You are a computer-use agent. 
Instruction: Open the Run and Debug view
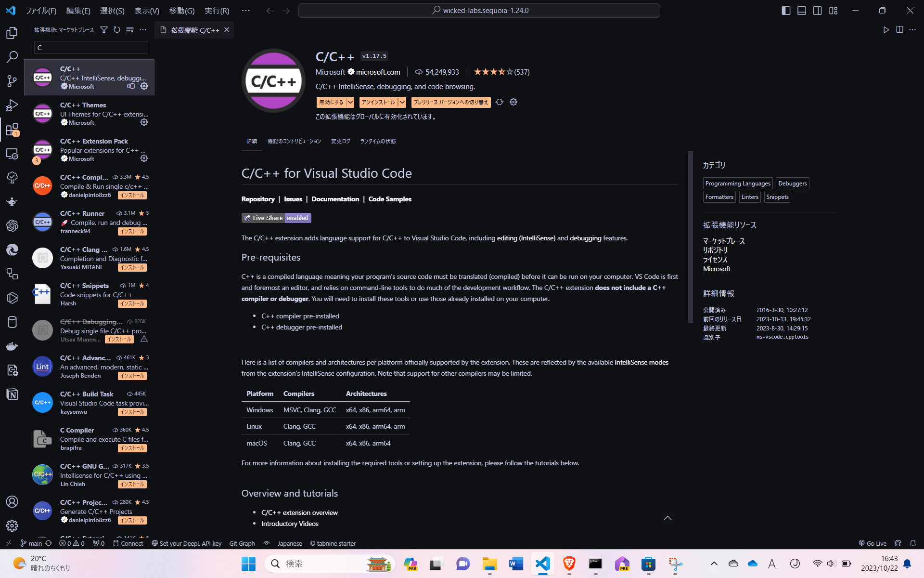pos(12,105)
